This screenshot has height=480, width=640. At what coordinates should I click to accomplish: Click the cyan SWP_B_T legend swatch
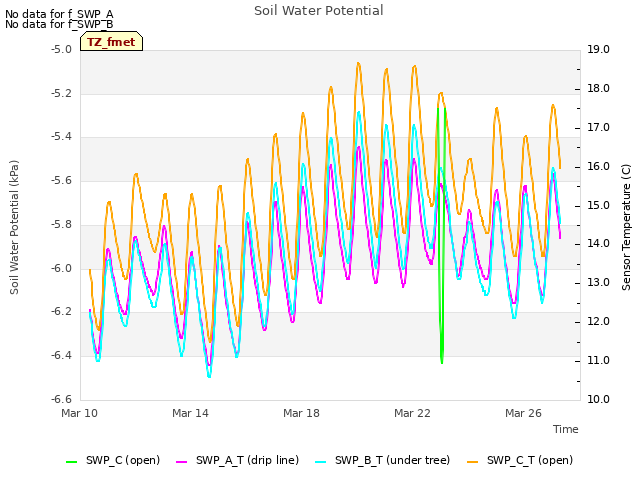[x=321, y=462]
